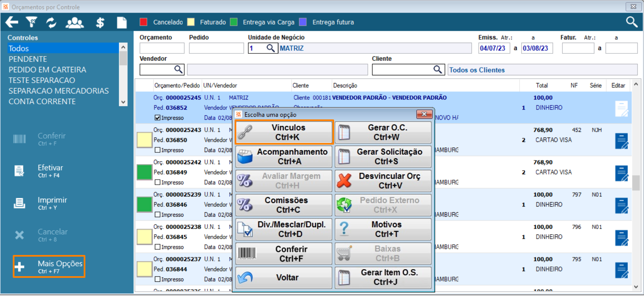The image size is (644, 296).
Task: Click the magnifier search icon at top right
Action: click(632, 22)
